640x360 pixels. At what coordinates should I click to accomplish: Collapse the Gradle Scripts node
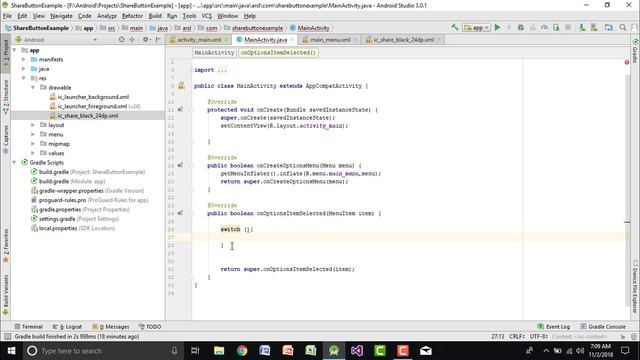click(x=15, y=162)
